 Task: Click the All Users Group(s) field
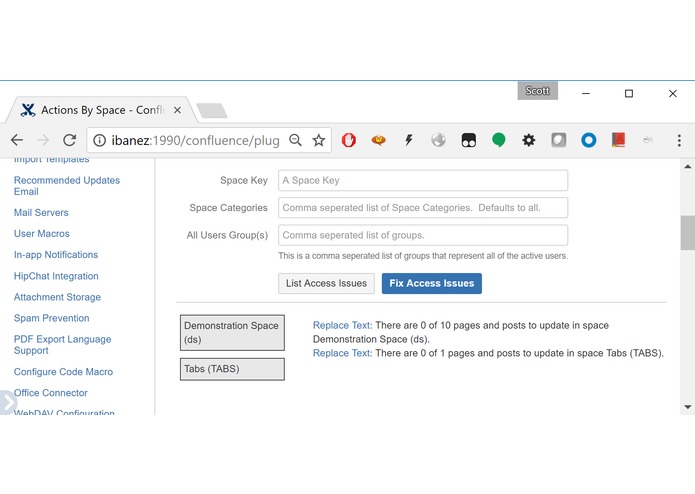pyautogui.click(x=423, y=235)
